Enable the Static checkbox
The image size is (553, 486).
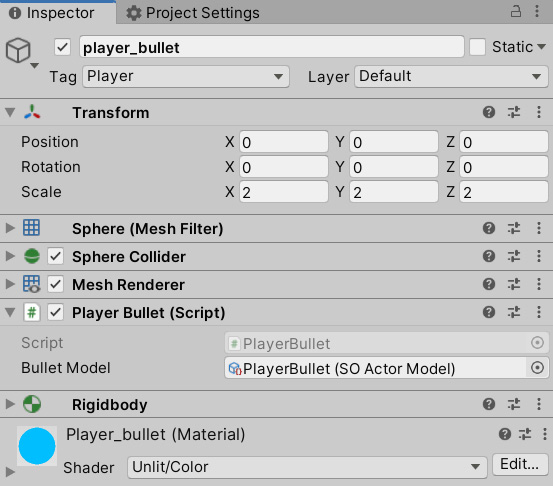pyautogui.click(x=478, y=47)
